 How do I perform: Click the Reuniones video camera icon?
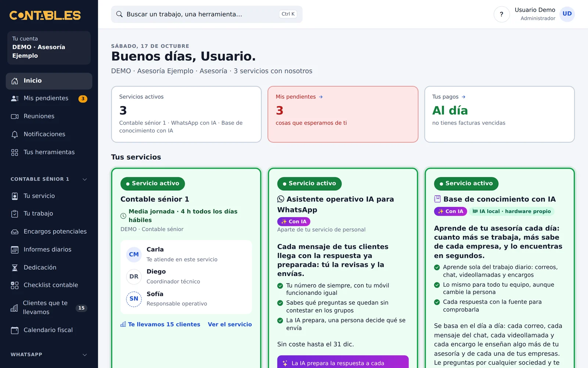[15, 116]
